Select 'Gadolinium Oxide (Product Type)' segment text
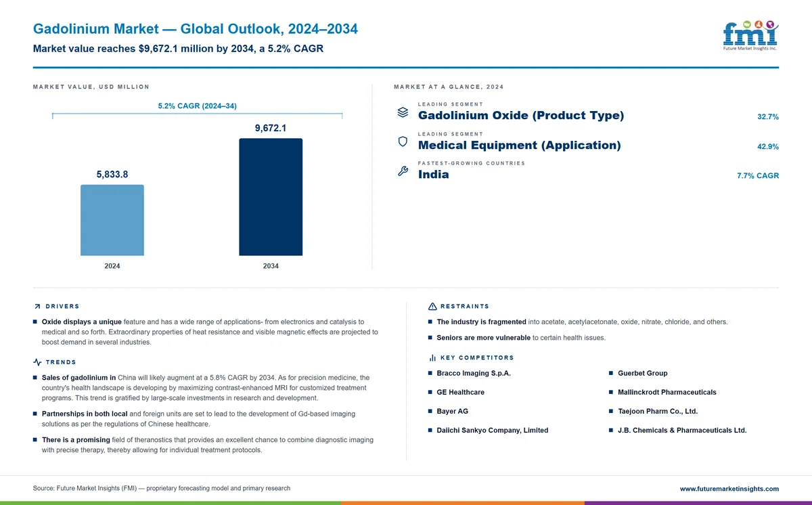812x505 pixels. (x=521, y=115)
